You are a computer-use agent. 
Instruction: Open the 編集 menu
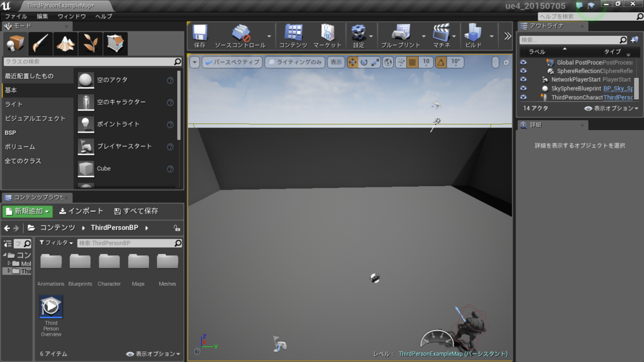pyautogui.click(x=42, y=16)
